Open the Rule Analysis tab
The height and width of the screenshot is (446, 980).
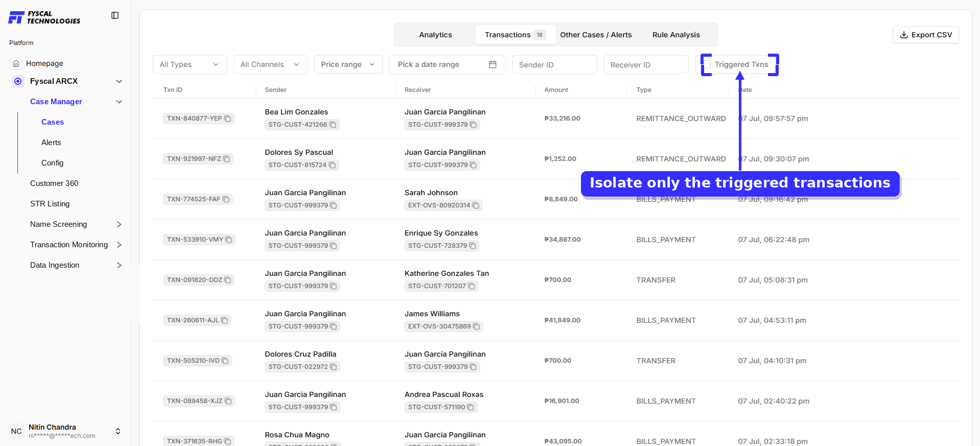pyautogui.click(x=676, y=35)
